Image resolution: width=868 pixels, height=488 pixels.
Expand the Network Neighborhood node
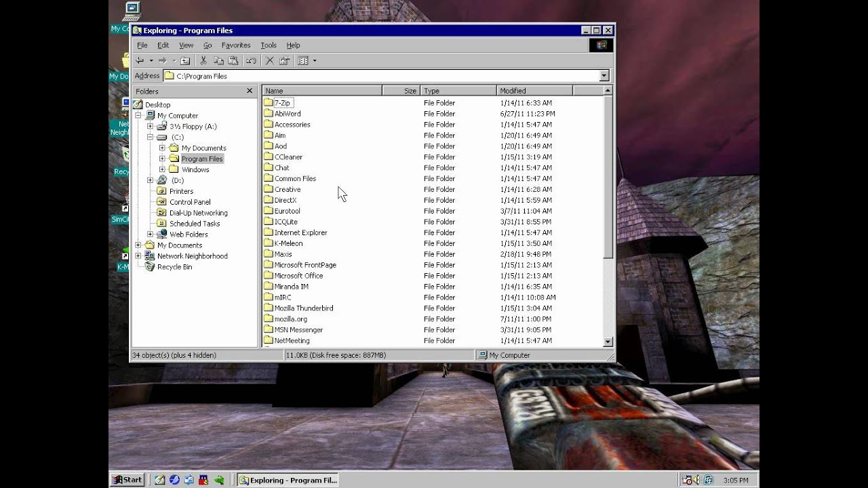[138, 256]
